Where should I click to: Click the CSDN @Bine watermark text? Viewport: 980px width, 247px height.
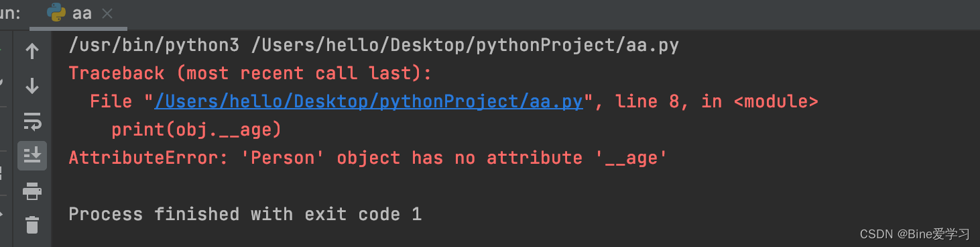point(915,234)
